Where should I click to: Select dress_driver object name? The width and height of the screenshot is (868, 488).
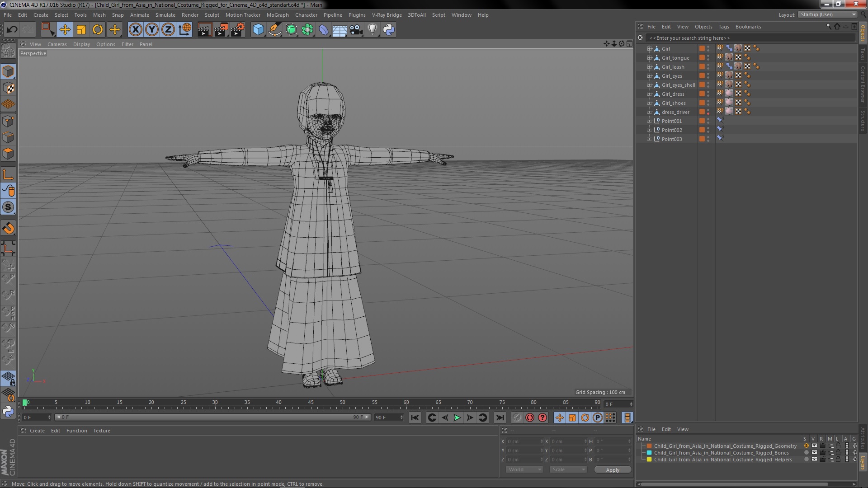[x=675, y=112]
